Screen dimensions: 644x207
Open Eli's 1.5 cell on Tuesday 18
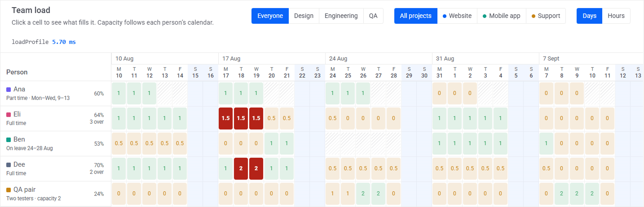tap(241, 118)
